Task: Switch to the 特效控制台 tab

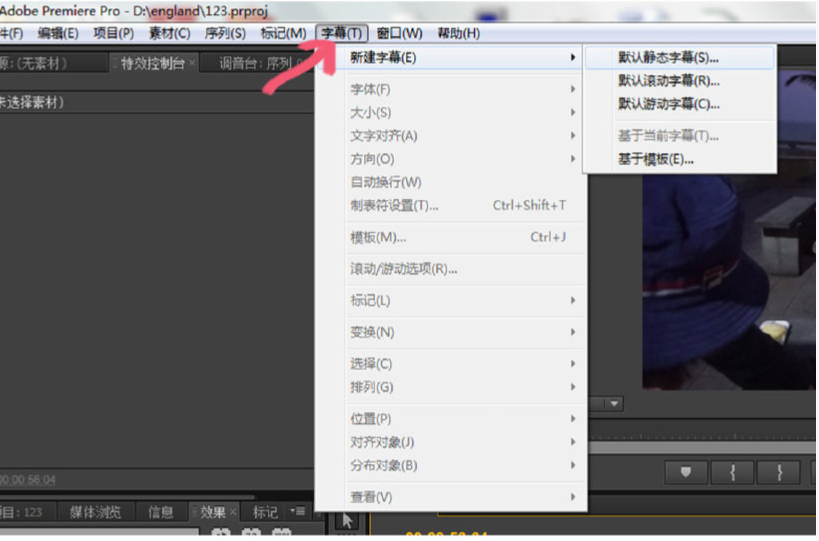Action: (x=152, y=64)
